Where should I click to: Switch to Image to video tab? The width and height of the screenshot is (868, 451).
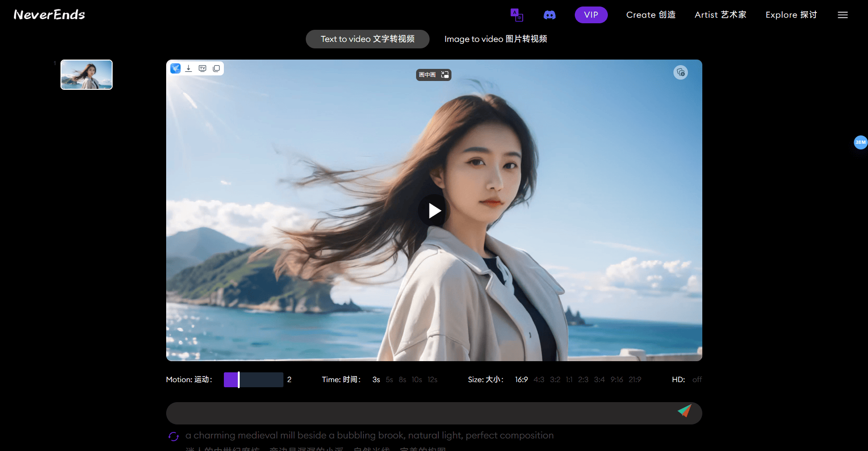pyautogui.click(x=496, y=39)
